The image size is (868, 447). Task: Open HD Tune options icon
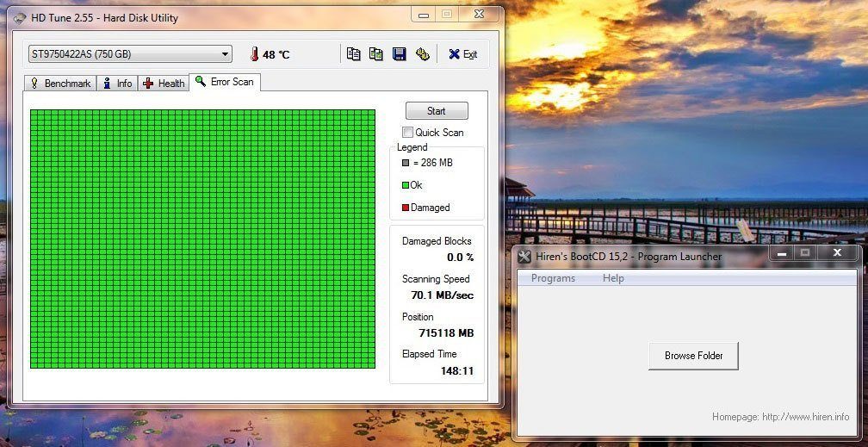coord(422,53)
